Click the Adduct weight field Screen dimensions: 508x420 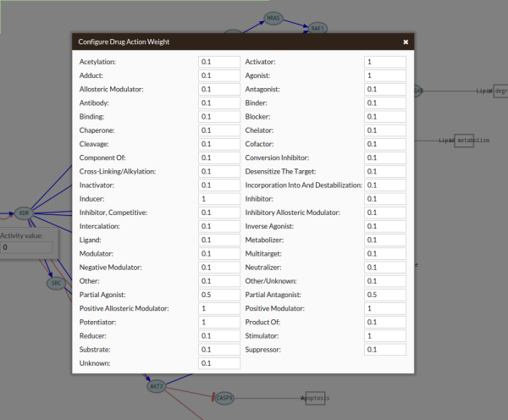coord(219,75)
